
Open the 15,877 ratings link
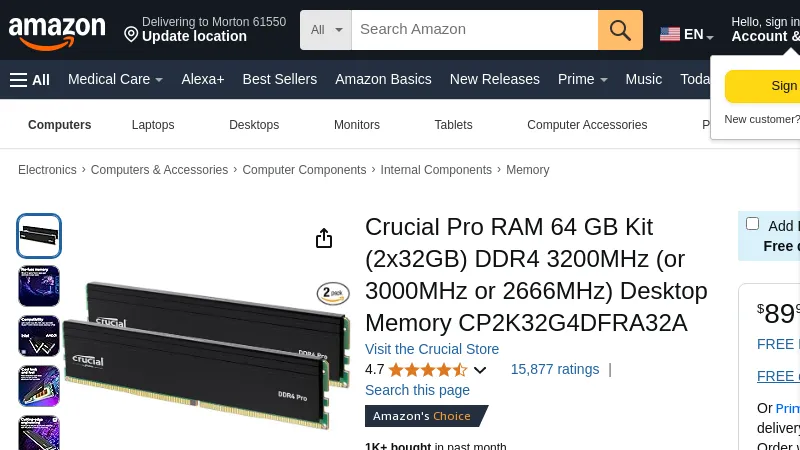555,369
